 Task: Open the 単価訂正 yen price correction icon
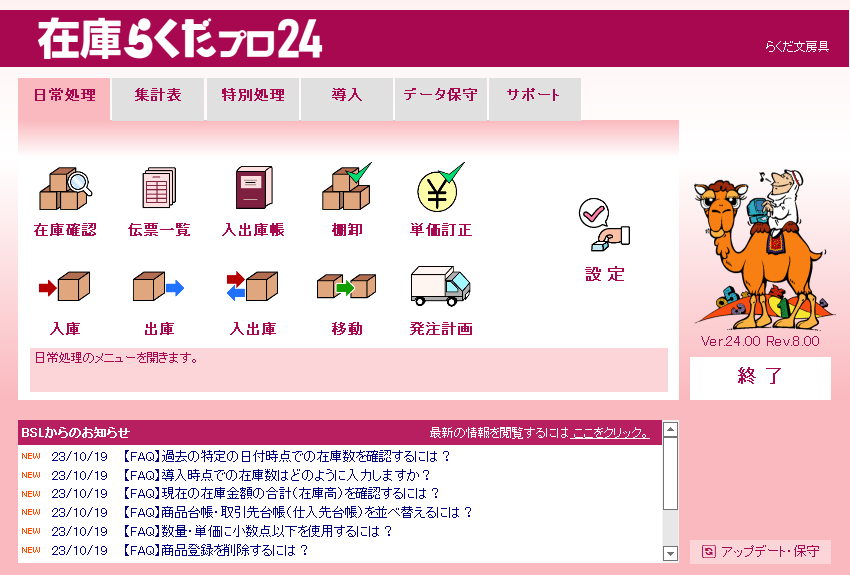point(441,187)
